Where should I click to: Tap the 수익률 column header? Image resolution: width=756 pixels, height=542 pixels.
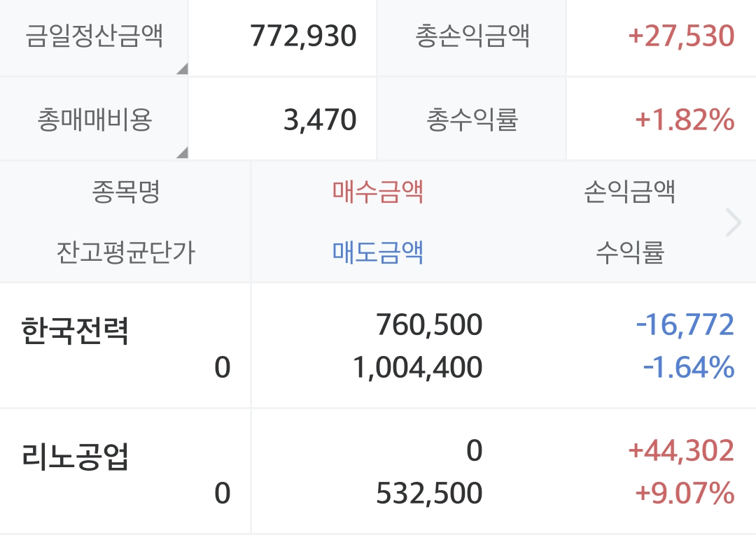630,252
